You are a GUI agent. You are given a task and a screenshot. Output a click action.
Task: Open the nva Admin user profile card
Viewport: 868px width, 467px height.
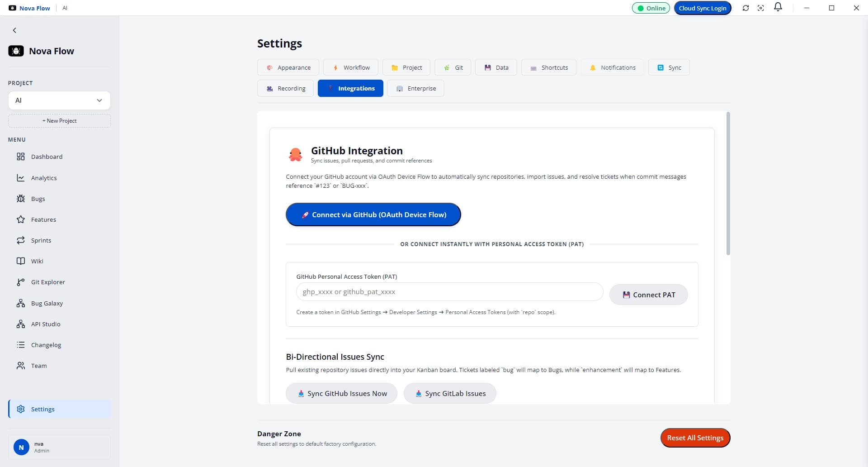[x=59, y=447]
